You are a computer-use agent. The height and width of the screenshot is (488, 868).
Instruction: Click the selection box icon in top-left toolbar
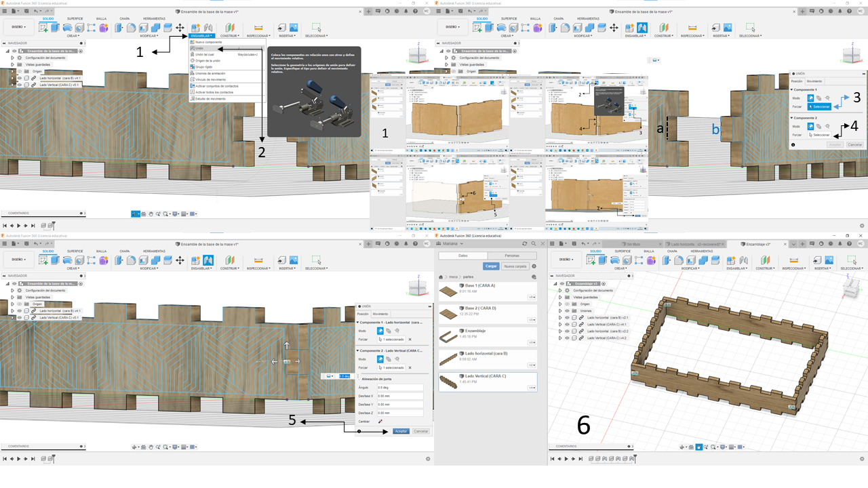(x=315, y=28)
